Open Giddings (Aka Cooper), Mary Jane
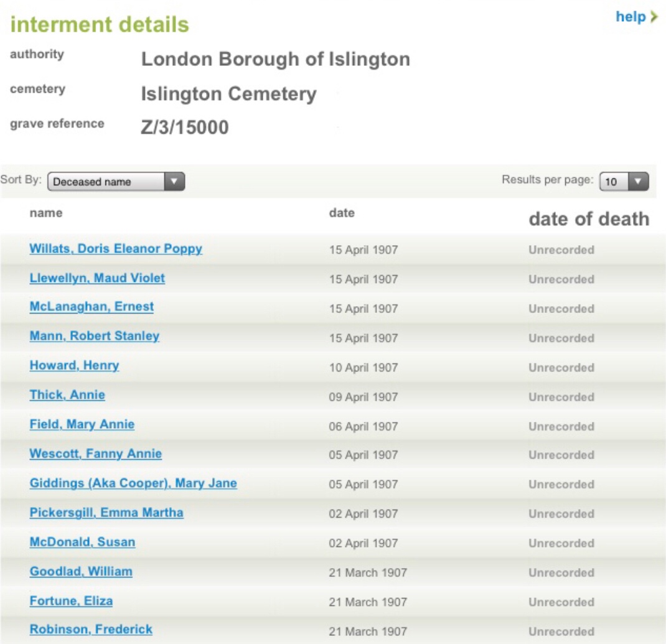Viewport: 666px width, 644px height. pyautogui.click(x=133, y=483)
